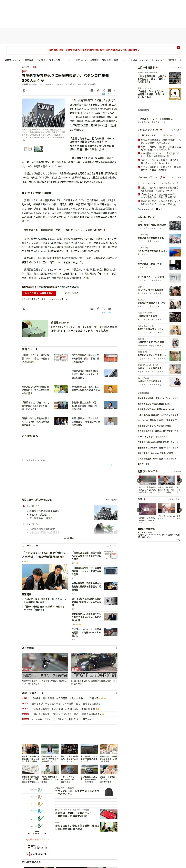Switch to the 昨日のトップ5 ranking tab
The height and width of the screenshot is (868, 186).
point(170,135)
